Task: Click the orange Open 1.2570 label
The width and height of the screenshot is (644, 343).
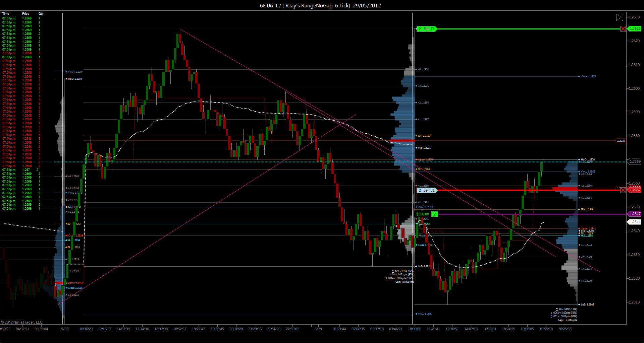Action: click(x=424, y=160)
